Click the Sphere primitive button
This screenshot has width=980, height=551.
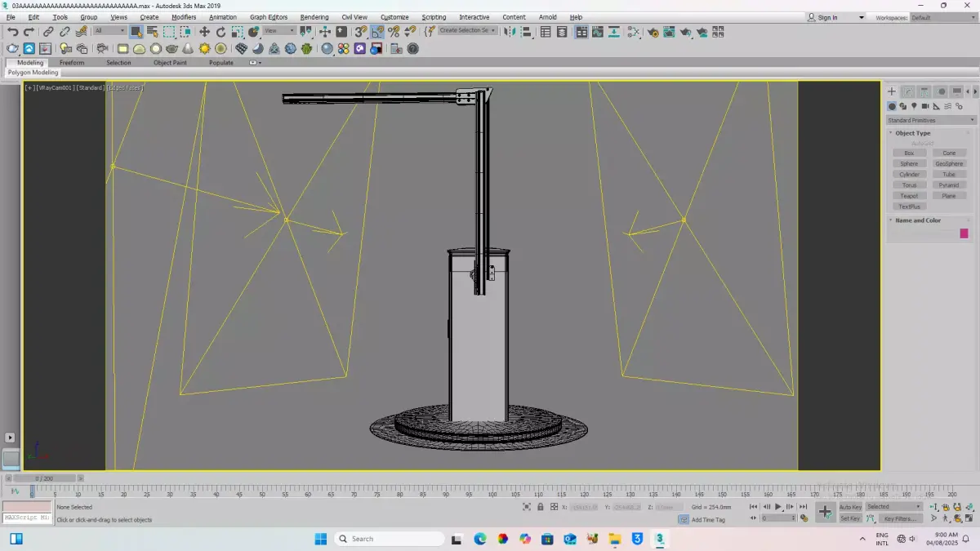[909, 163]
